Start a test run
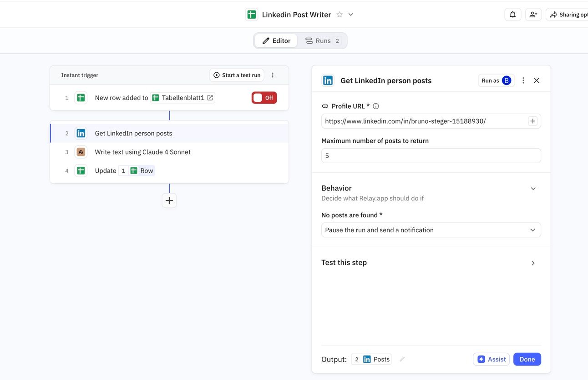Image resolution: width=588 pixels, height=380 pixels. pyautogui.click(x=237, y=75)
